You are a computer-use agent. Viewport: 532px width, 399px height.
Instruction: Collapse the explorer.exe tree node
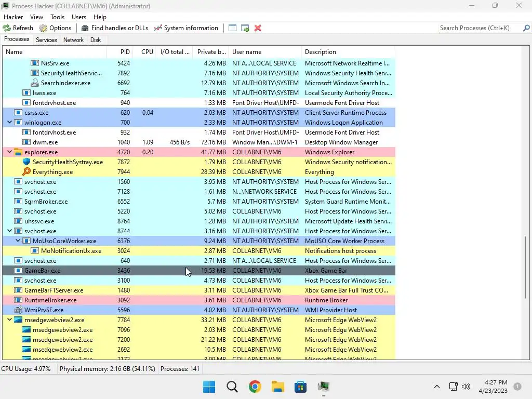tap(9, 152)
